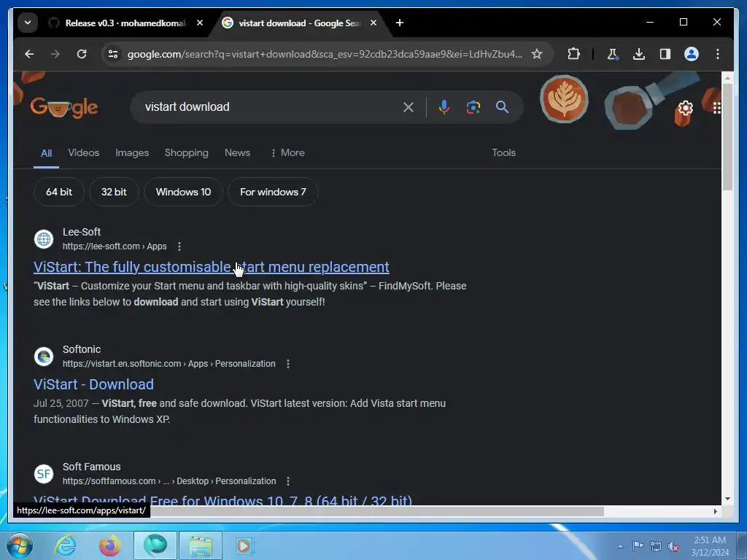Reload the current page
The width and height of the screenshot is (747, 560).
point(82,54)
